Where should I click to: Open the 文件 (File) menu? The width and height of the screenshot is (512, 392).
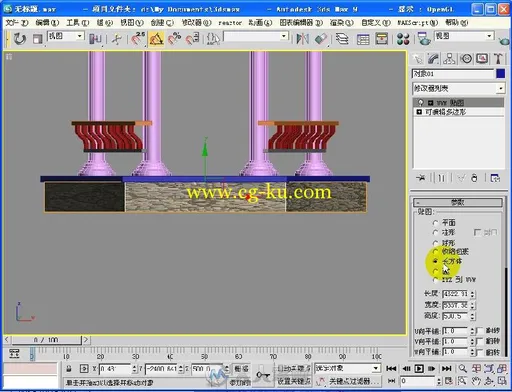16,23
